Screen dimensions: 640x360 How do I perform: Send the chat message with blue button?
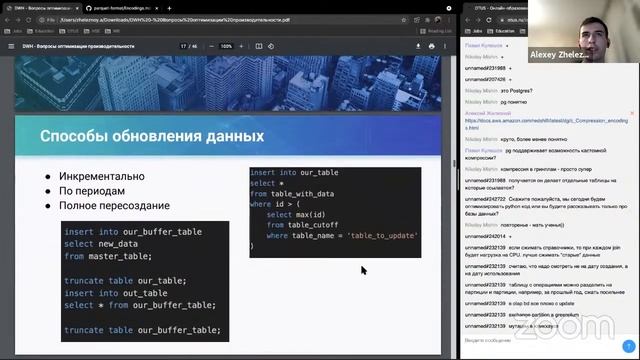[x=629, y=346]
